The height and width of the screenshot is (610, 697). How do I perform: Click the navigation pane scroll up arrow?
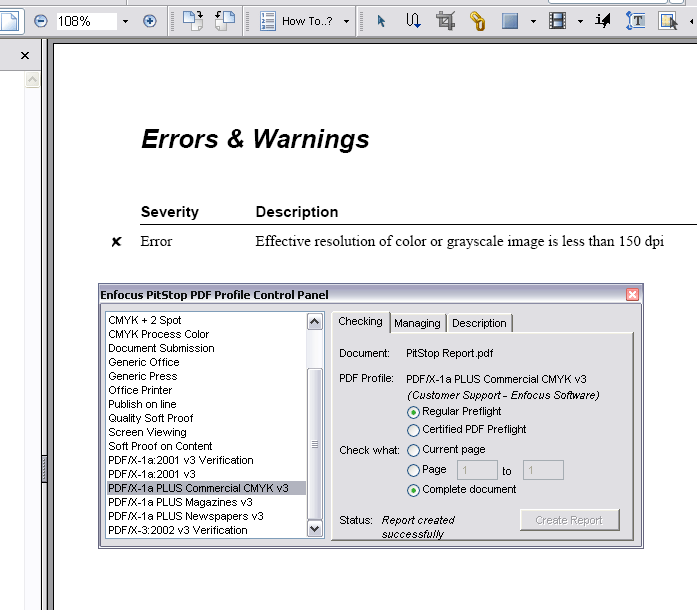32,80
